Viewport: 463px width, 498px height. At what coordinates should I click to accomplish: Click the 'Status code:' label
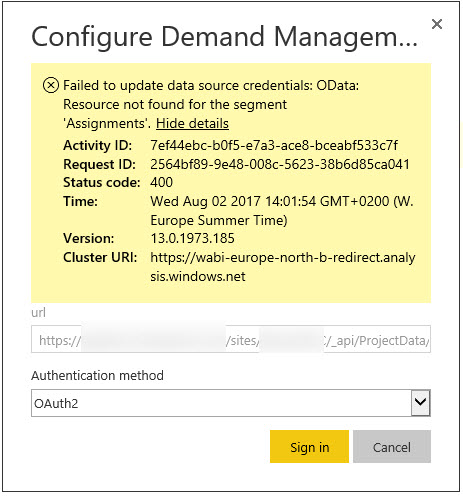click(102, 182)
